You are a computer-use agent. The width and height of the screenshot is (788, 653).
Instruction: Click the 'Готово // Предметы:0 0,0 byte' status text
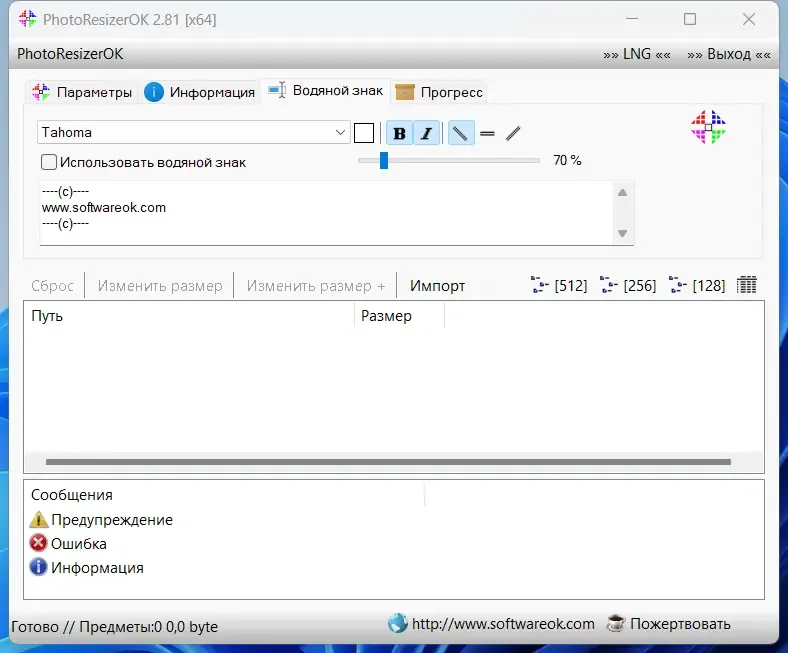115,627
